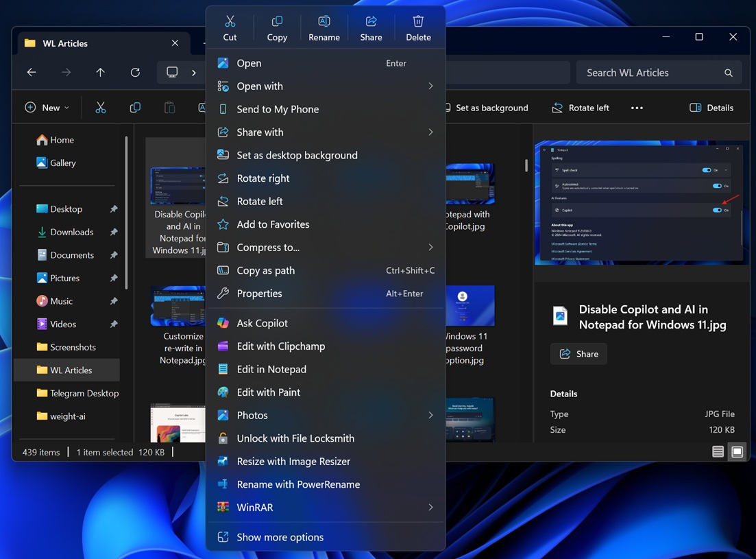Screen dimensions: 756x559
Task: Select the thumbnail view icon bottom right
Action: tap(737, 451)
